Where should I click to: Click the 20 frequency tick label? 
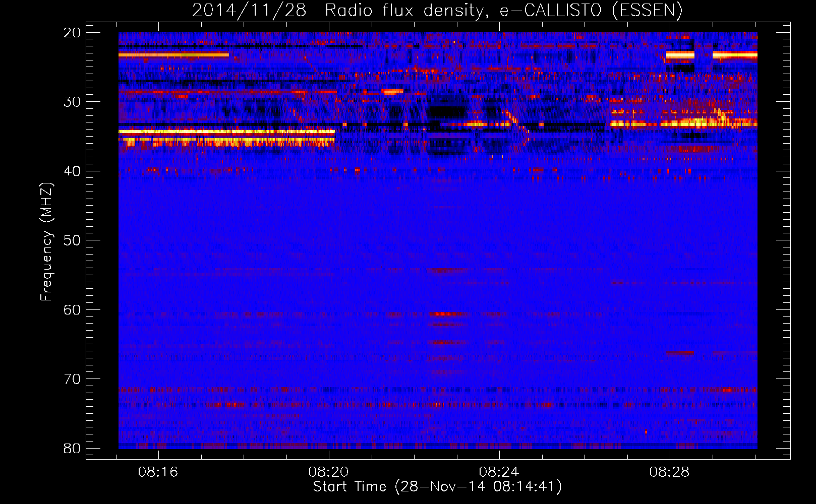pyautogui.click(x=72, y=33)
